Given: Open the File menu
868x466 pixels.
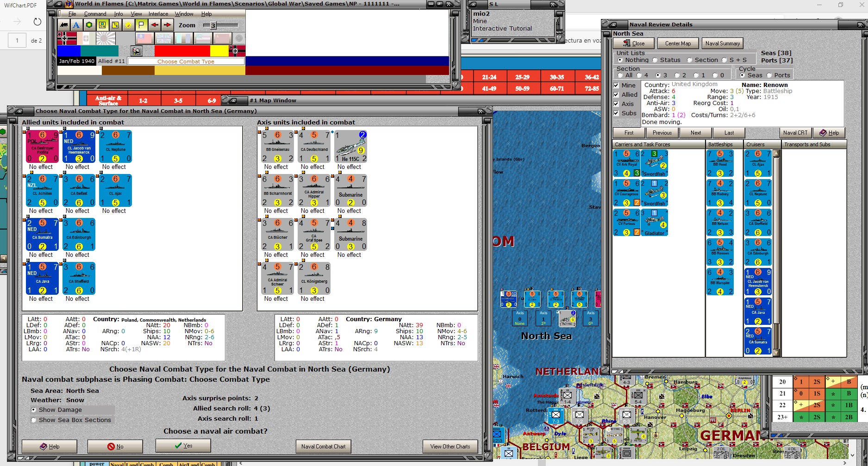Looking at the screenshot, I should pyautogui.click(x=72, y=14).
